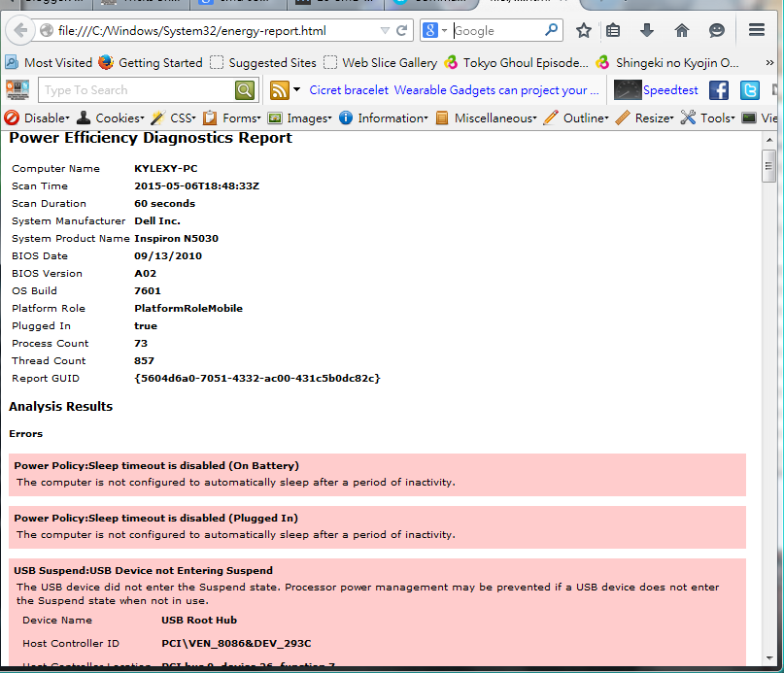Viewport: 784px width, 673px height.
Task: Go back with the browser back arrow
Action: click(20, 30)
